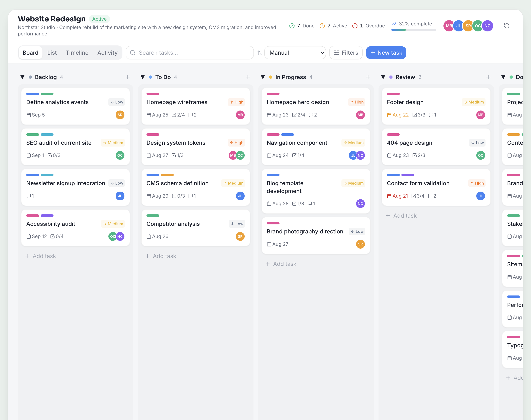
Task: Click the NC avatar in the header team list
Action: point(487,26)
